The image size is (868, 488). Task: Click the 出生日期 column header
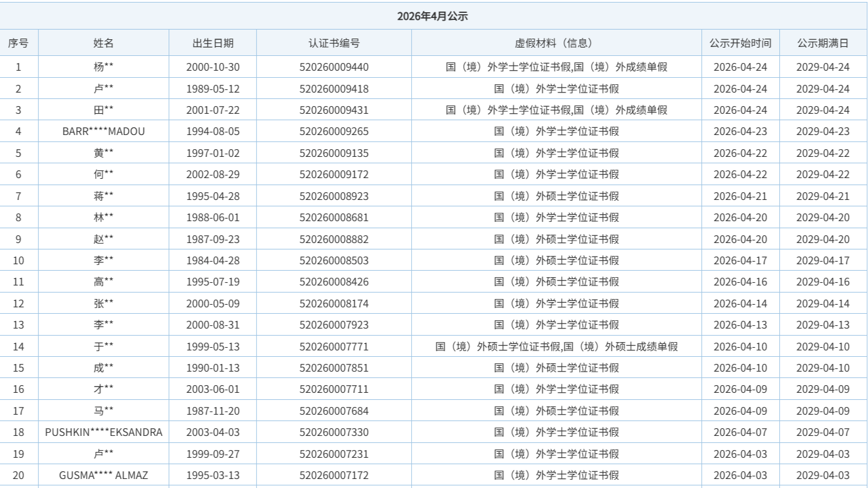(213, 44)
